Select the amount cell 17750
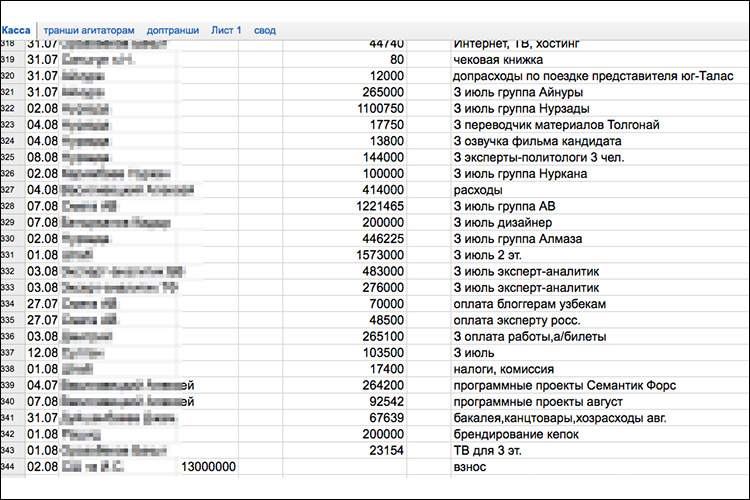 click(x=344, y=125)
